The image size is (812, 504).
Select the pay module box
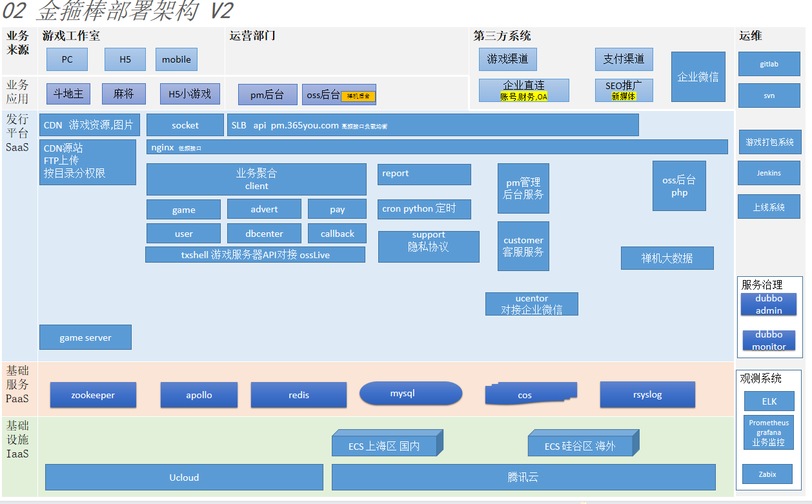pos(337,209)
